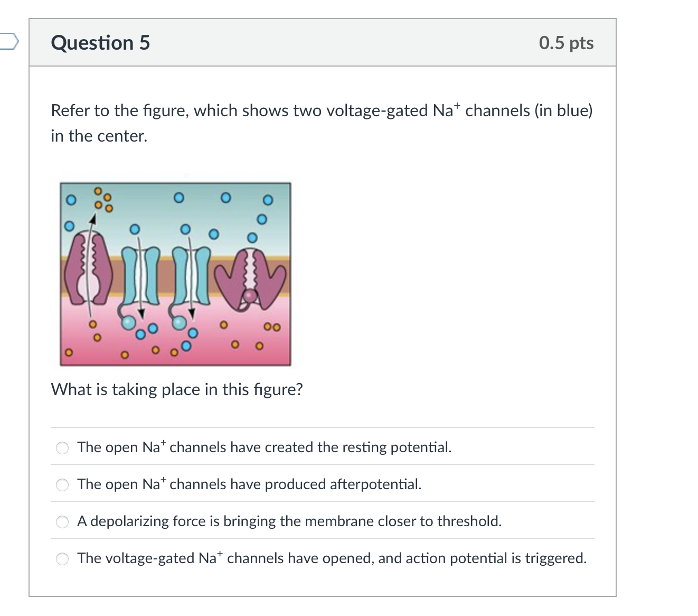698x616 pixels.
Task: Click the divider above the first answer option
Action: pyautogui.click(x=322, y=426)
